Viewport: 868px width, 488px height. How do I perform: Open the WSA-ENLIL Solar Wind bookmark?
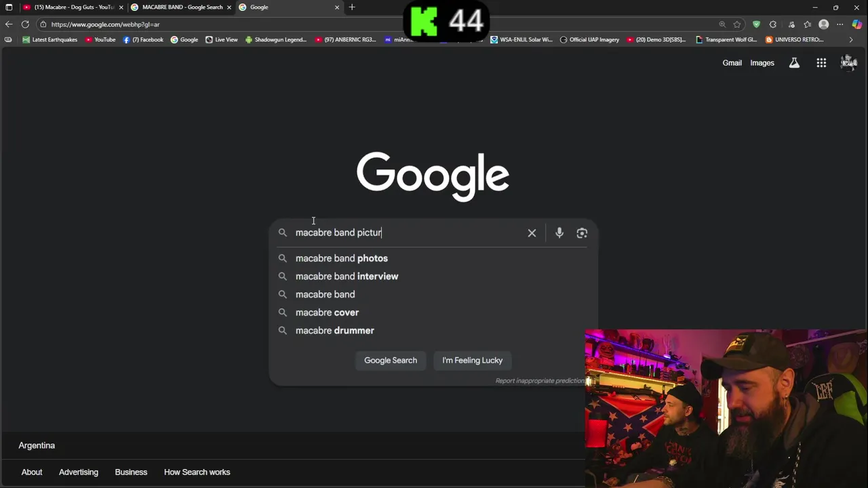point(521,39)
